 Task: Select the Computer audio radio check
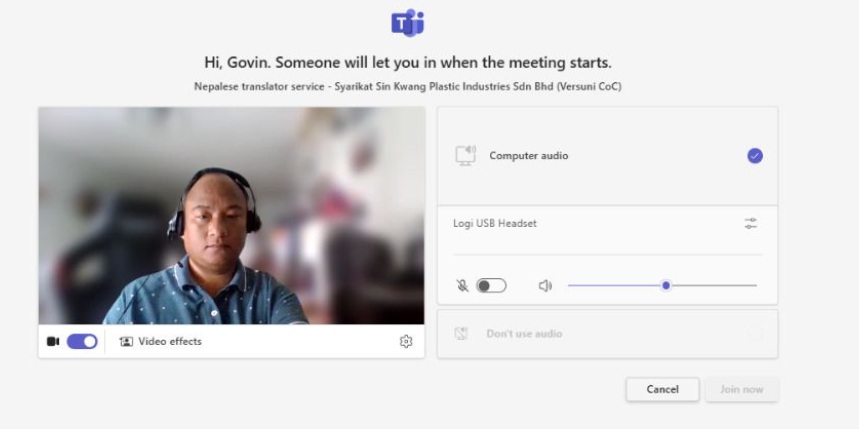pyautogui.click(x=755, y=156)
